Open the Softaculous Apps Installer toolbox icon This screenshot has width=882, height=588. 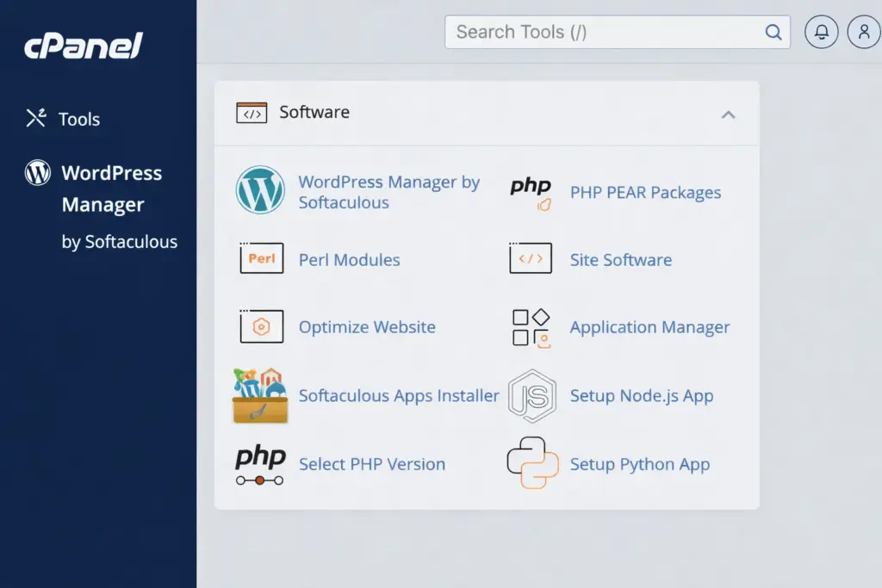[x=260, y=396]
